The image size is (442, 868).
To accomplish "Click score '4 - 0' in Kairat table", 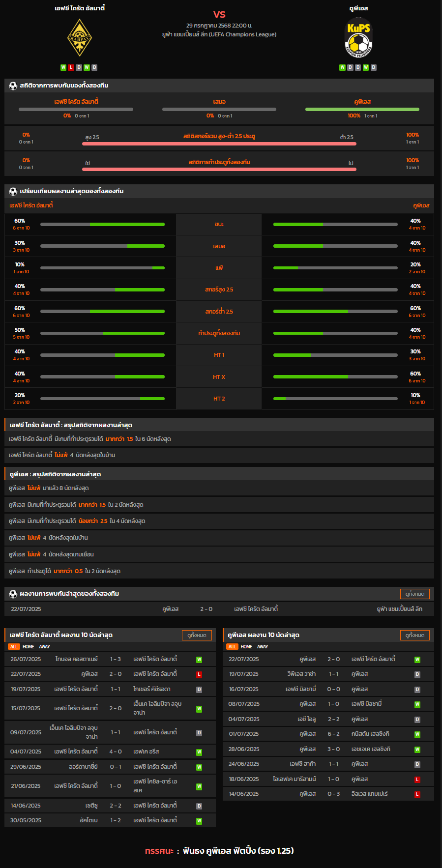I will pyautogui.click(x=116, y=752).
